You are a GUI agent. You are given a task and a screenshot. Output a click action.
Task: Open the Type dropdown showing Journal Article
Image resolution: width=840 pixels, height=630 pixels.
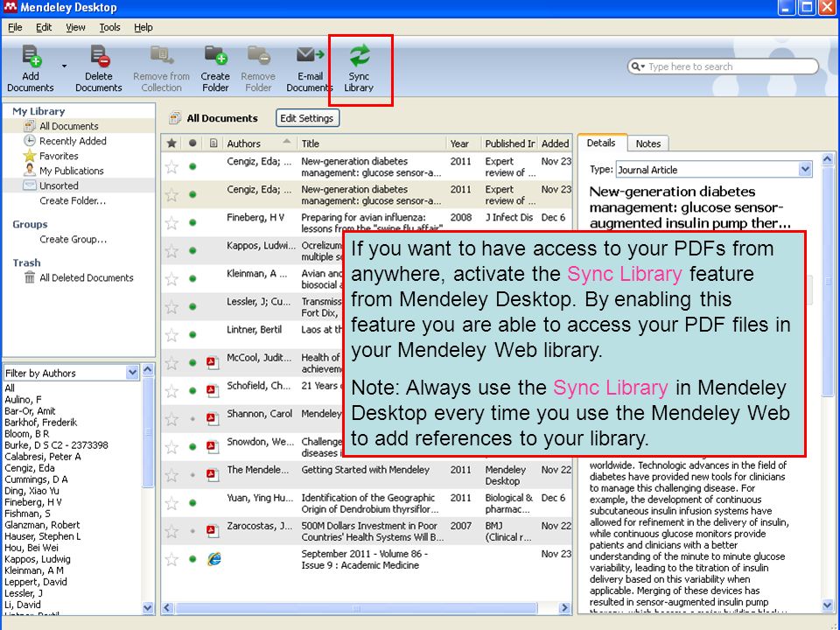click(x=805, y=170)
